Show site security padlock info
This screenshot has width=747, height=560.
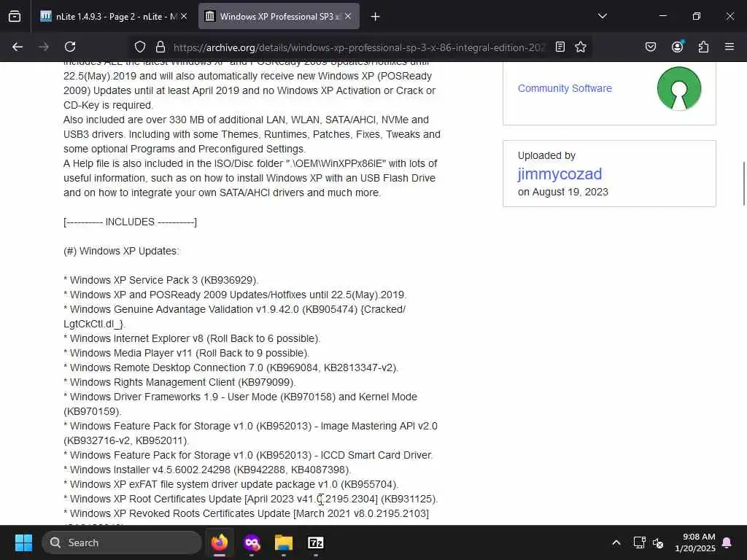pos(160,47)
